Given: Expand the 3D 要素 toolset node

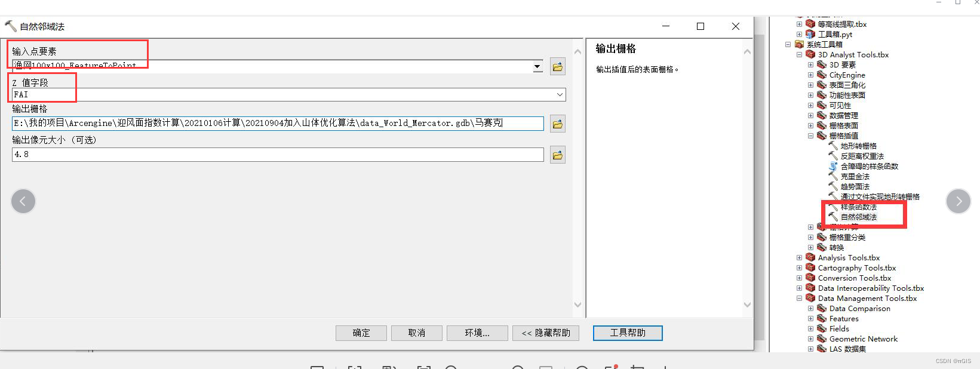Looking at the screenshot, I should (810, 65).
